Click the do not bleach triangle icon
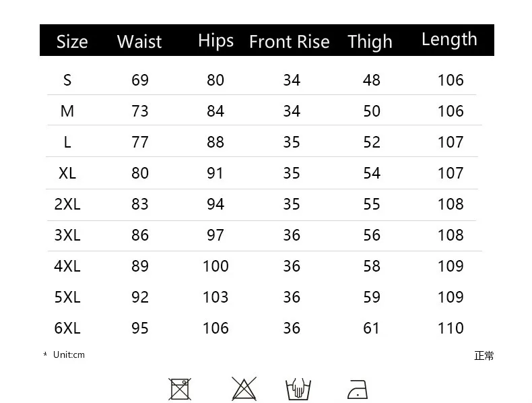The height and width of the screenshot is (403, 532). click(x=244, y=389)
